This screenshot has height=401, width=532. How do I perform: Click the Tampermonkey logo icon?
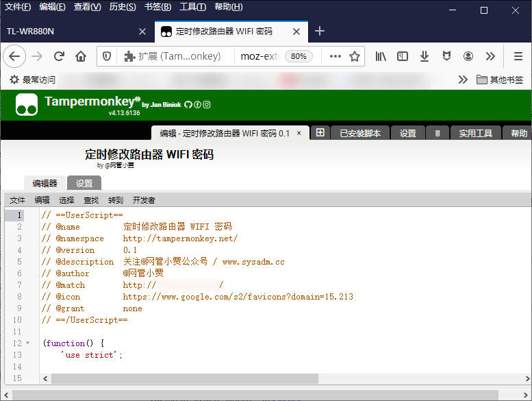click(27, 105)
